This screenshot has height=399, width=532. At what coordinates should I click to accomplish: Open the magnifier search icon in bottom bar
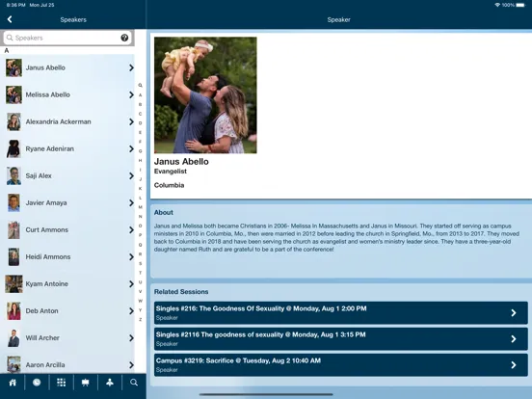click(x=134, y=383)
